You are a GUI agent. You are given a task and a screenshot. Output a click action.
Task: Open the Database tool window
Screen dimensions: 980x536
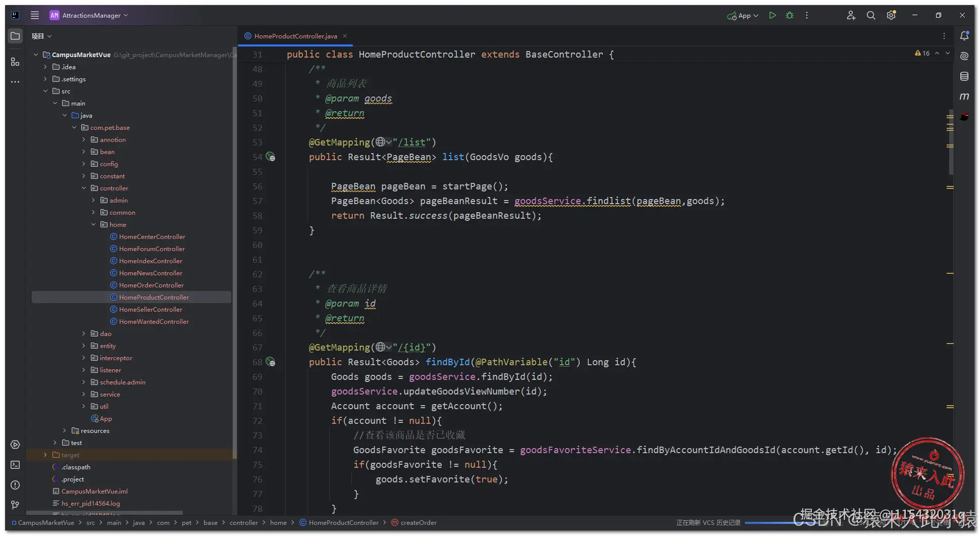[964, 76]
